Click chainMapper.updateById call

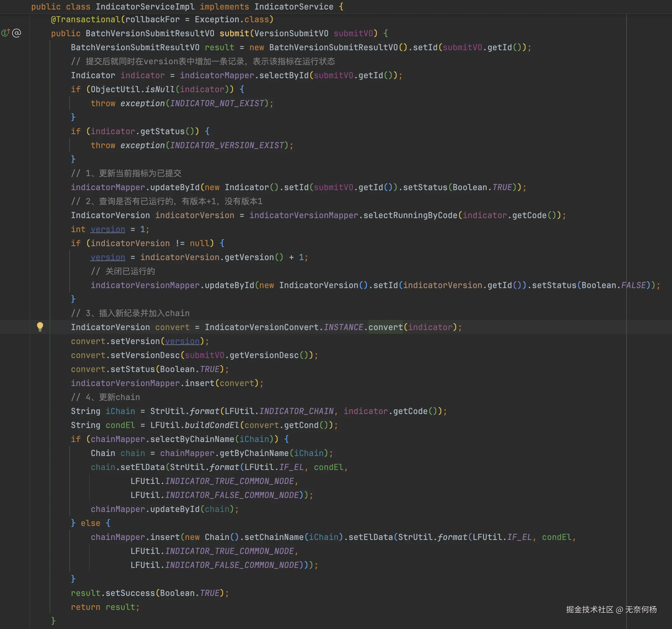click(175, 509)
